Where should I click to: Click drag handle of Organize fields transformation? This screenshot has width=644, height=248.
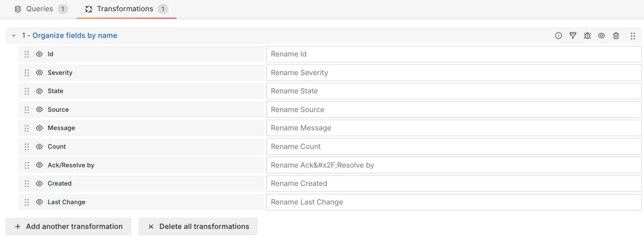tap(633, 36)
